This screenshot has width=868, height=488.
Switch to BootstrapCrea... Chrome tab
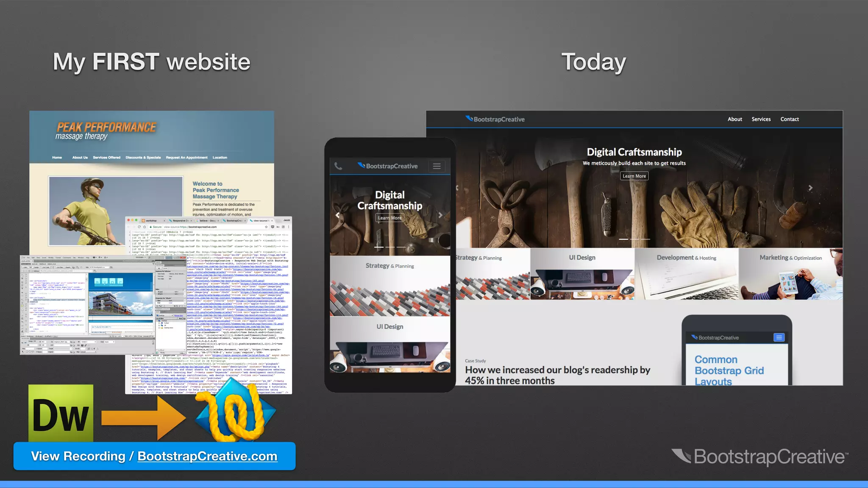[234, 221]
